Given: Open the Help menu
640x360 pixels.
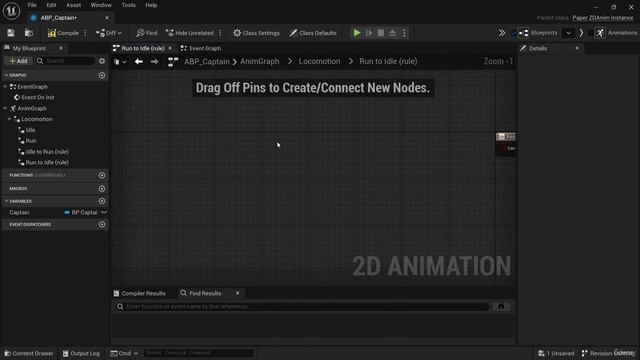Looking at the screenshot, I should (x=151, y=5).
